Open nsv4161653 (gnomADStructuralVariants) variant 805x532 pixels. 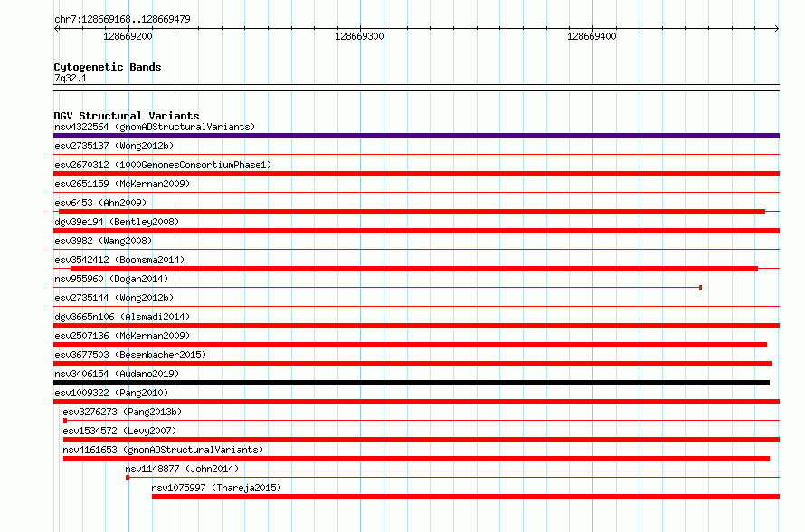pos(163,450)
